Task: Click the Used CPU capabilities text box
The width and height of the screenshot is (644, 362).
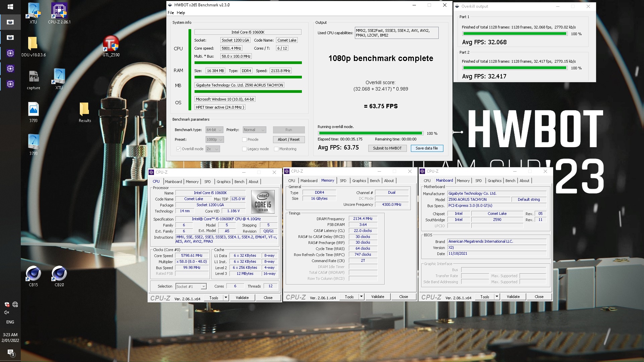Action: [x=396, y=33]
